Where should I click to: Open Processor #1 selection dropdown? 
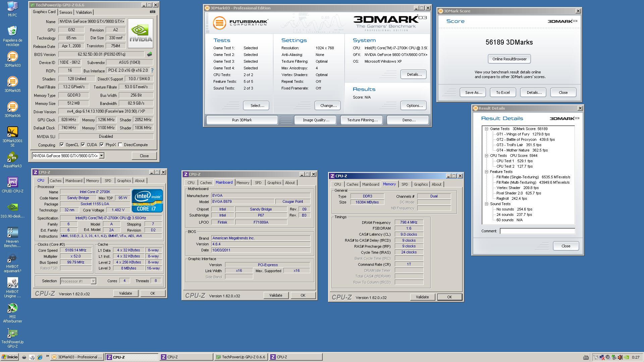tap(93, 281)
